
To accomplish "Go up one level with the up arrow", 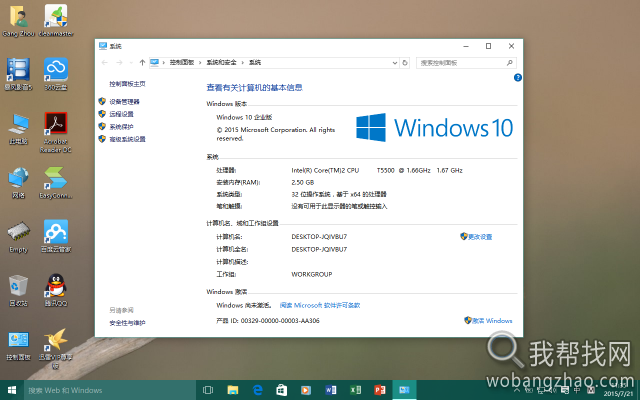I will tap(142, 62).
